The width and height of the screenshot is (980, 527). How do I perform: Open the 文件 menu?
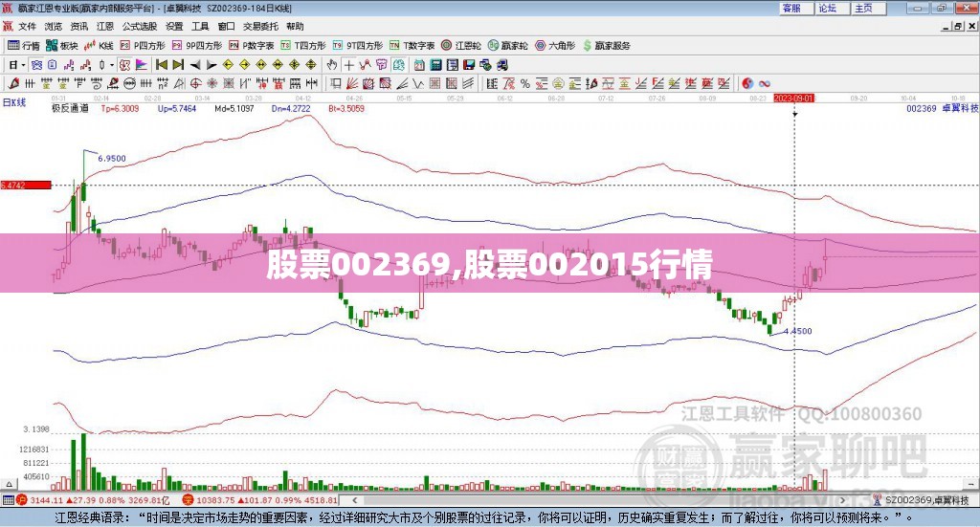coord(27,26)
